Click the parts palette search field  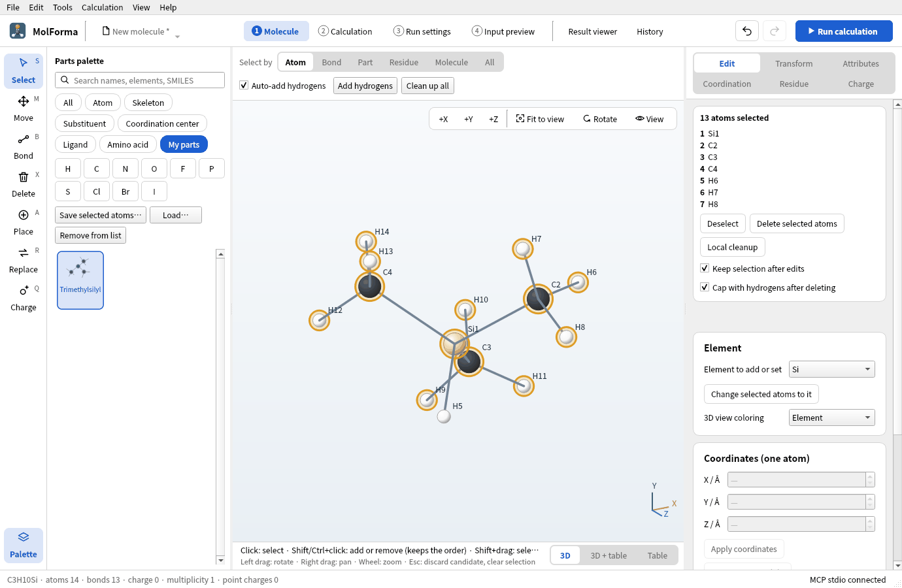(x=140, y=80)
